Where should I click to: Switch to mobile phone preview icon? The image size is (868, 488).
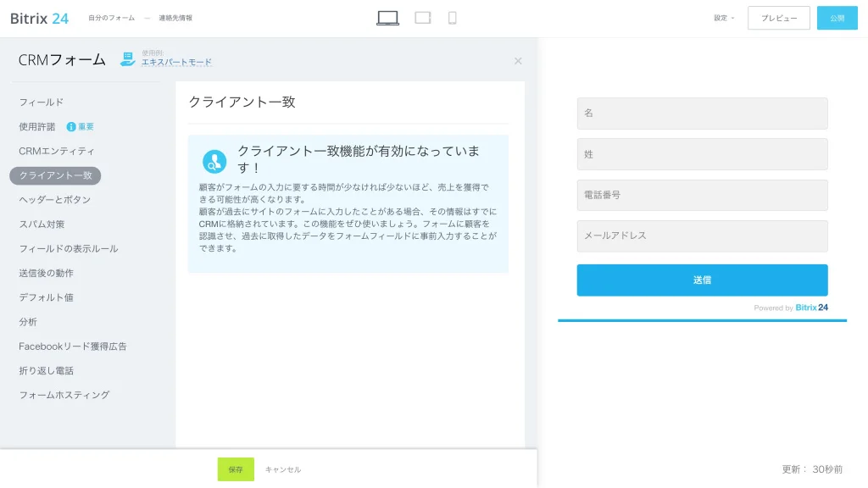(x=453, y=18)
